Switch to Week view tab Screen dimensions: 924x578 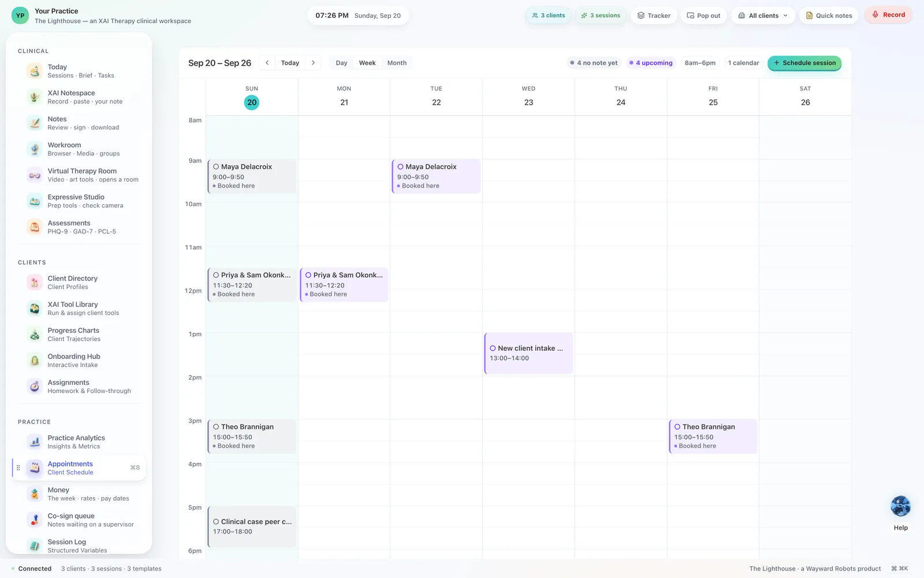[x=367, y=63]
